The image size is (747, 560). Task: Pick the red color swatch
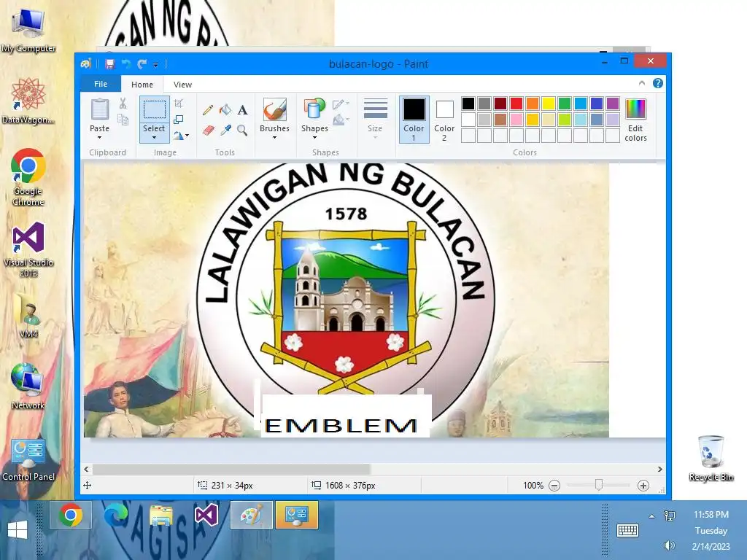point(516,104)
